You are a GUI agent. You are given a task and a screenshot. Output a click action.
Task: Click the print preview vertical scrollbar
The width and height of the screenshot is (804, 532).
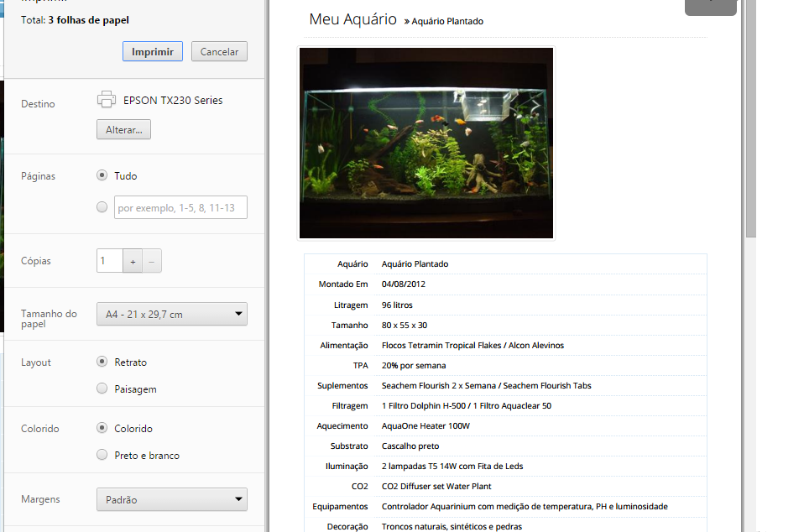[750, 117]
